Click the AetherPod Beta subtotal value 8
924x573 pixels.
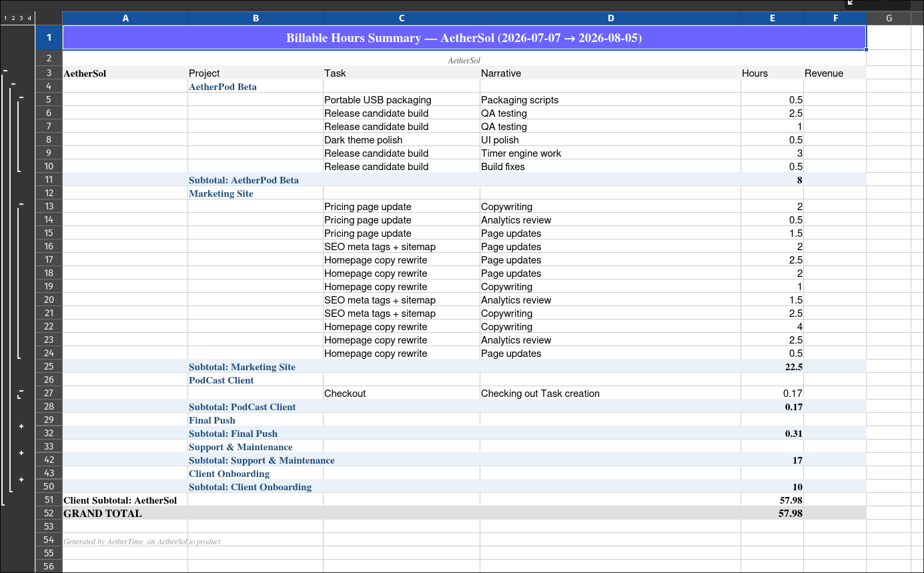tap(773, 180)
